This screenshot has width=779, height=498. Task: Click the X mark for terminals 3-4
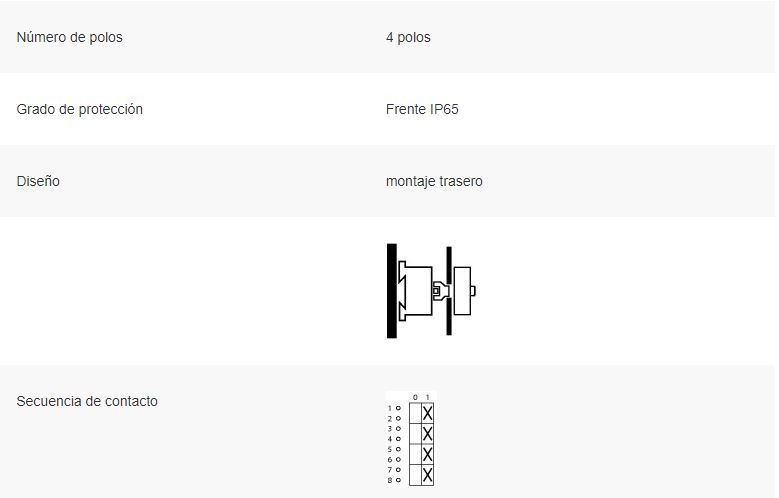point(427,433)
